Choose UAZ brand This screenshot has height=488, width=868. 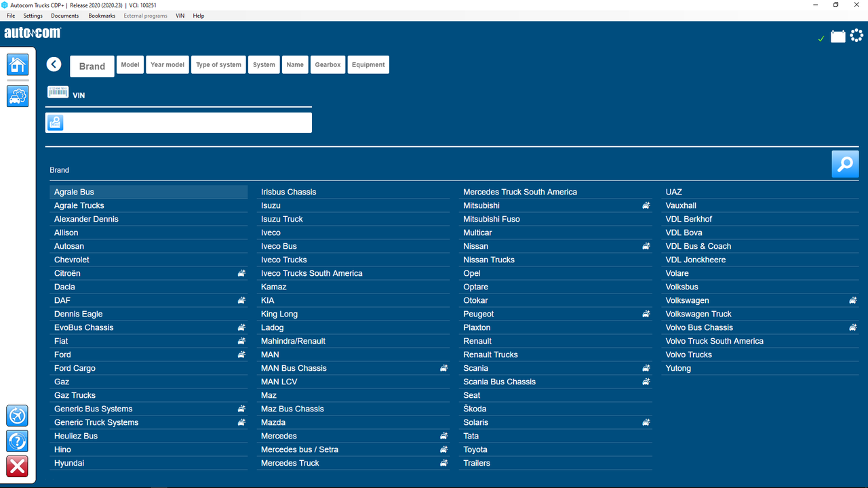(x=760, y=192)
